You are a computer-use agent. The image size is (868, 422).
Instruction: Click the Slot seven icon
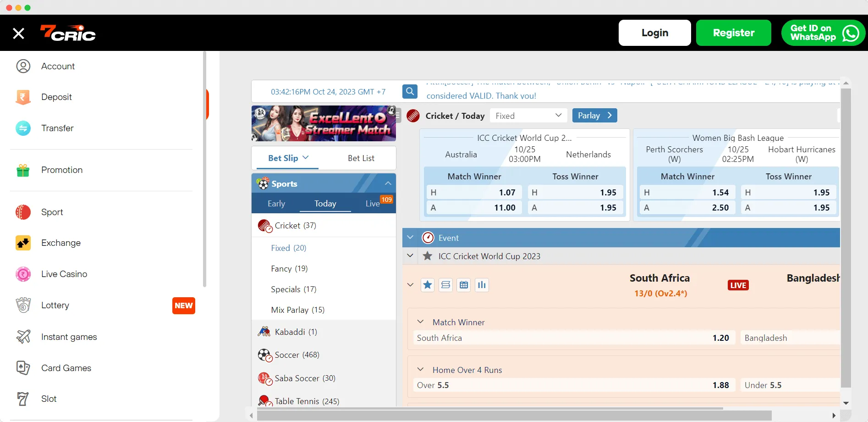[x=23, y=399]
